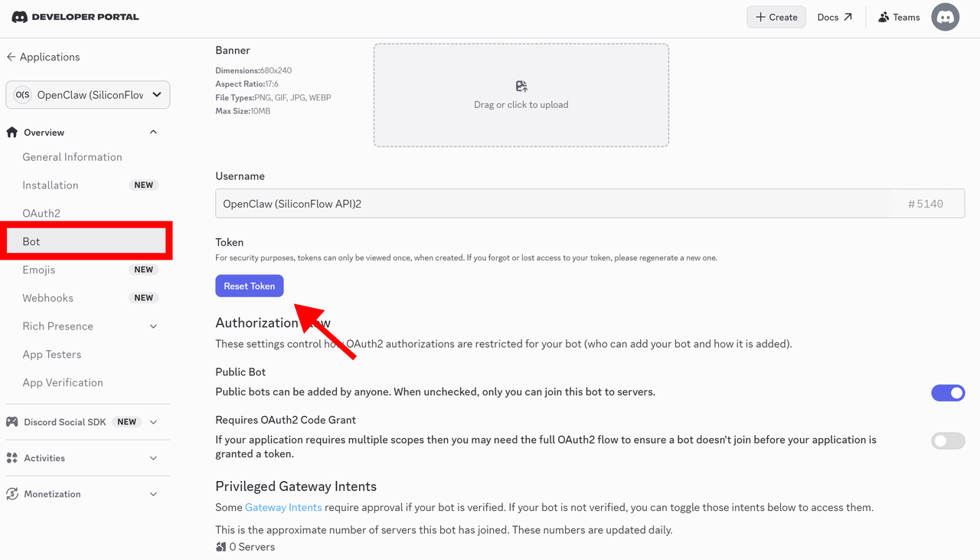
Task: Click the Reset Token button
Action: click(x=250, y=286)
